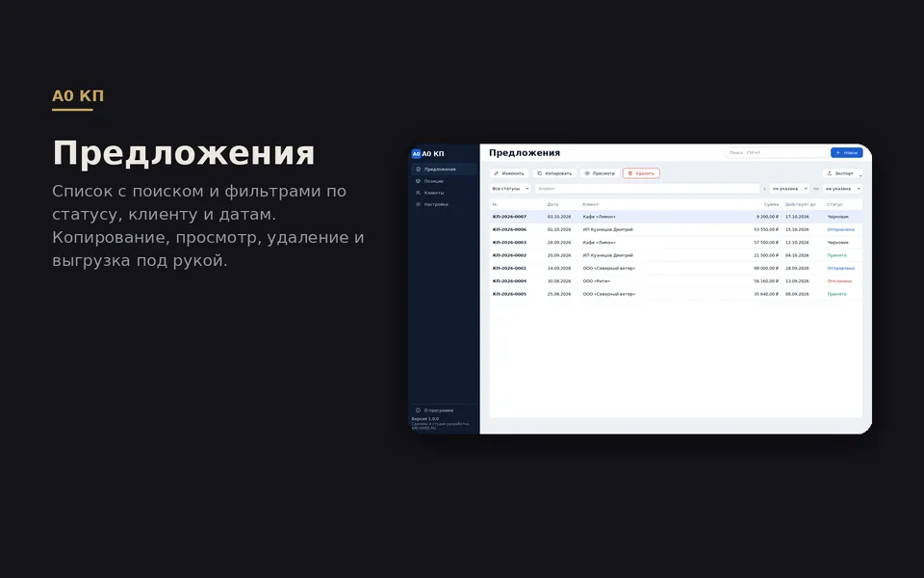Screen dimensions: 924x578
Task: Click ООО «Северный ветер» in row КП-2026-0005
Action: coord(608,294)
